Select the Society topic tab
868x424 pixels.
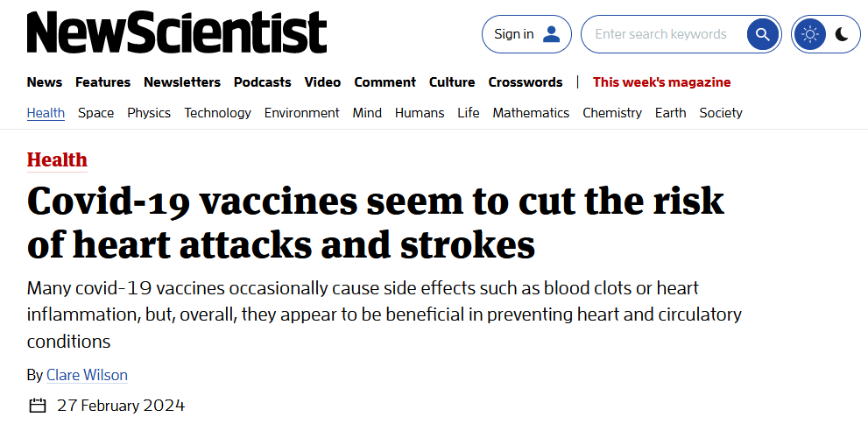tap(721, 113)
